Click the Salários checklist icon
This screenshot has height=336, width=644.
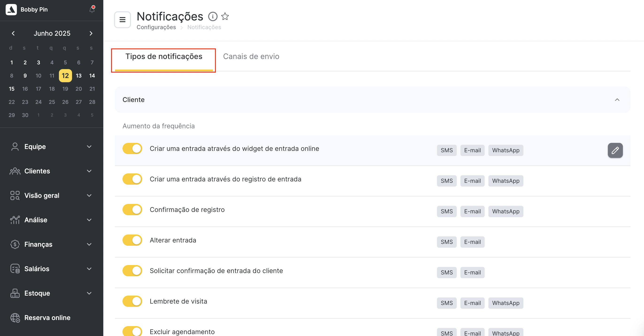point(15,269)
